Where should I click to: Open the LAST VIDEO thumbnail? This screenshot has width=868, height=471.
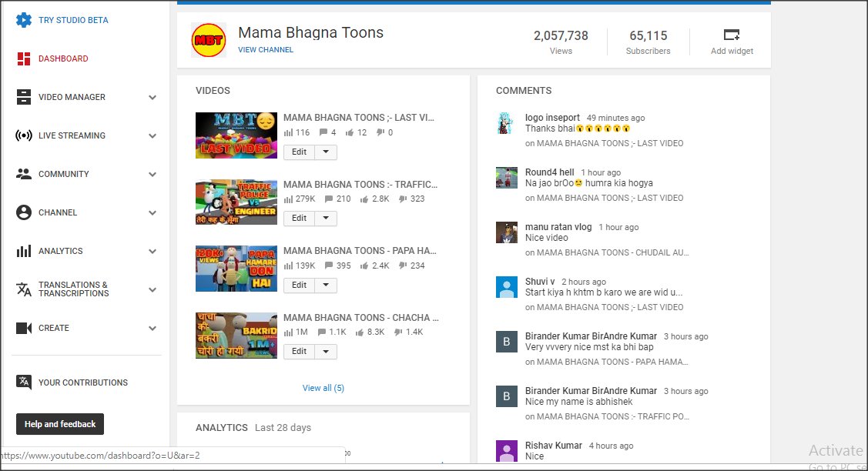(236, 135)
